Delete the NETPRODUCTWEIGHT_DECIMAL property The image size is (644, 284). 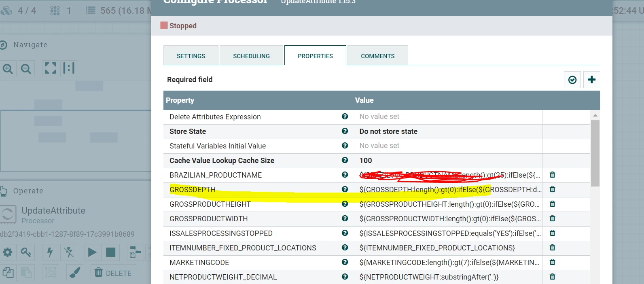(552, 277)
